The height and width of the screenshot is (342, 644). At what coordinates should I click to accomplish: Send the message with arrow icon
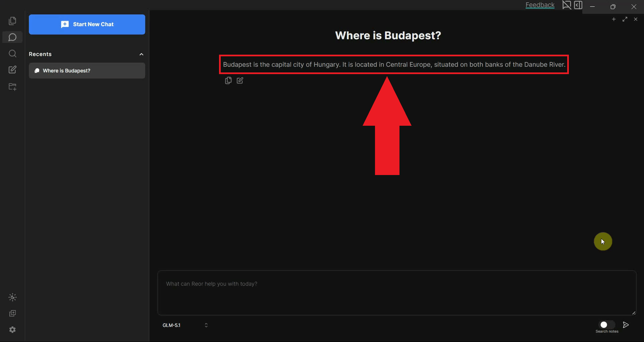click(626, 325)
